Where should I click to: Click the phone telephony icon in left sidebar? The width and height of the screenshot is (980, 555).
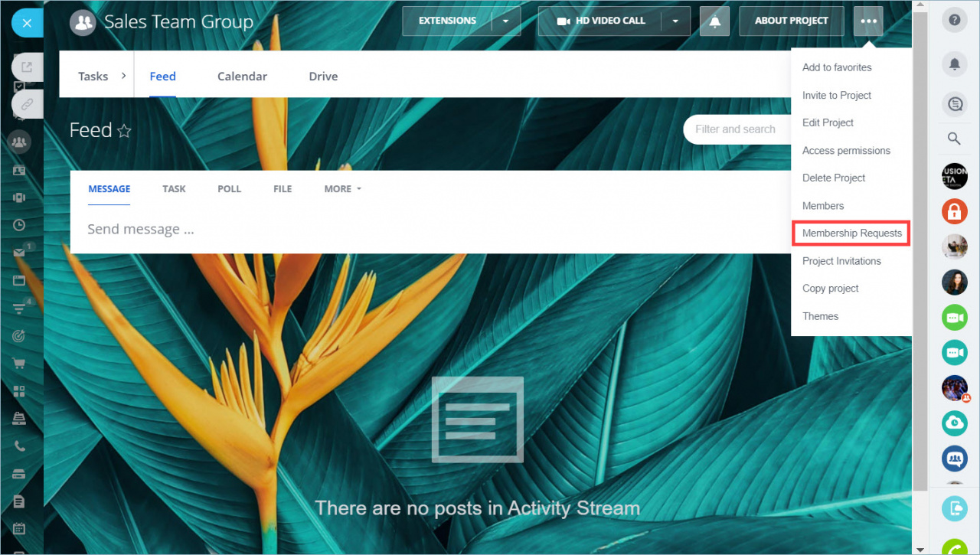tap(19, 446)
